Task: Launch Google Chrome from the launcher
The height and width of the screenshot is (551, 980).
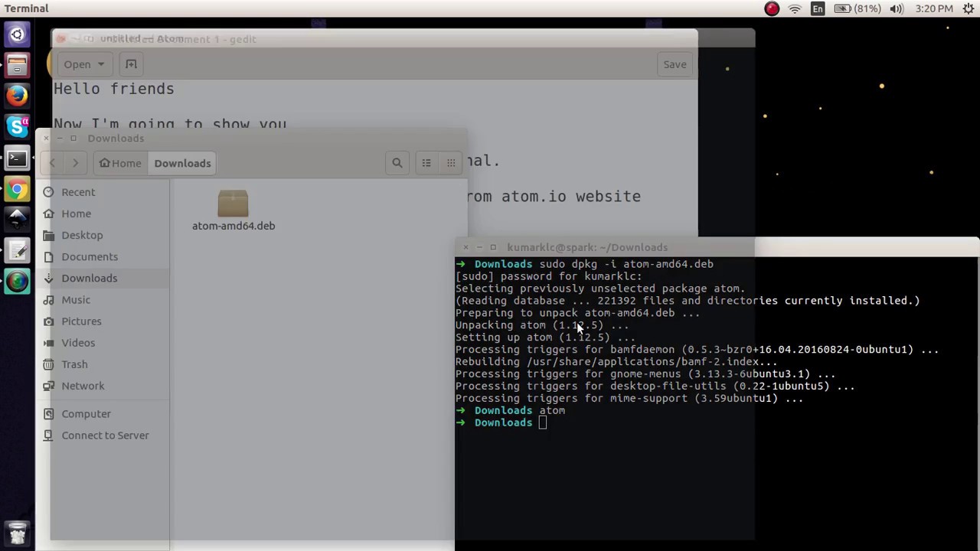Action: 17,189
